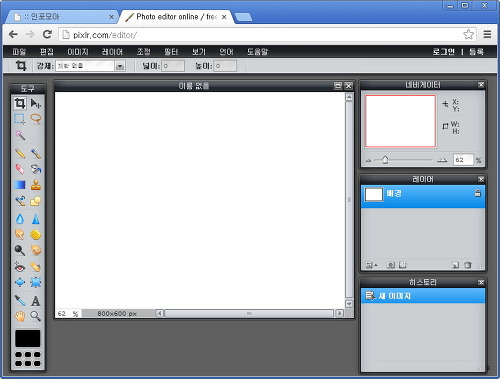Select the rectangular Marquee tool
Viewport: 500px width, 379px height.
pyautogui.click(x=20, y=119)
